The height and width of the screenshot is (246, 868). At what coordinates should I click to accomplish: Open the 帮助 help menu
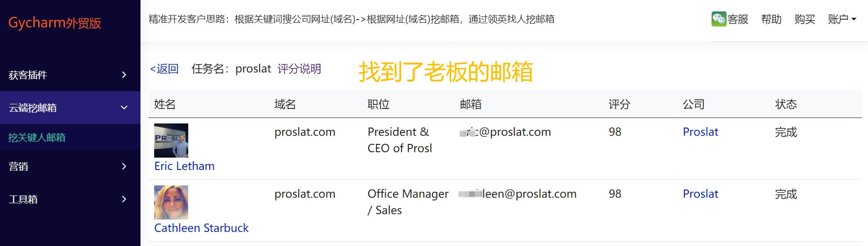pyautogui.click(x=771, y=19)
